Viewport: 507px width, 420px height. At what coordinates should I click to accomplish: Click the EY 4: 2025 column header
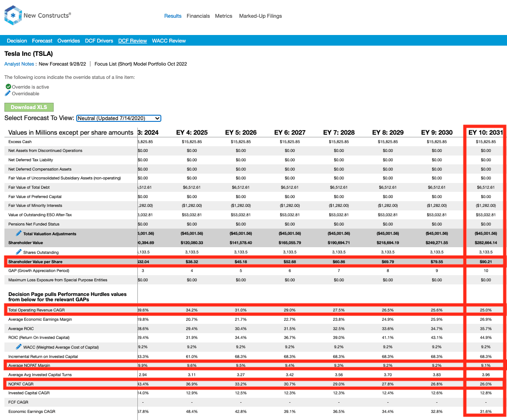(x=192, y=132)
